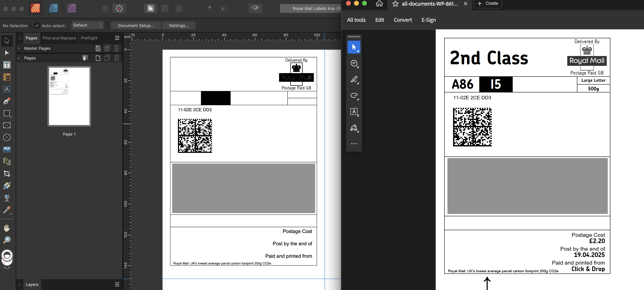This screenshot has height=290, width=644.
Task: Select the Table tool
Action: click(7, 77)
